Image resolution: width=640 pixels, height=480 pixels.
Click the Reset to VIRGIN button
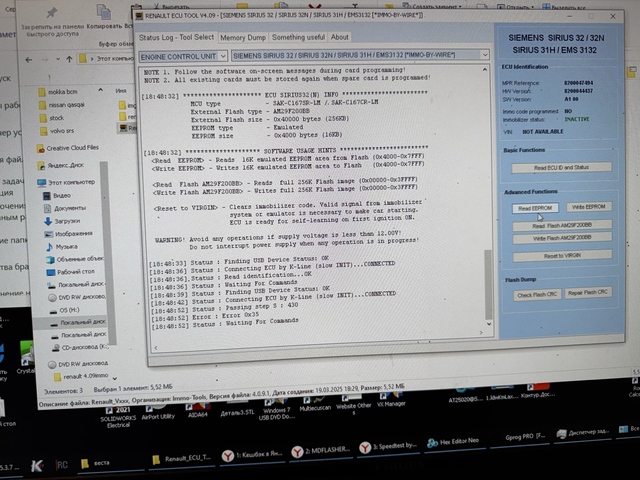pos(562,256)
